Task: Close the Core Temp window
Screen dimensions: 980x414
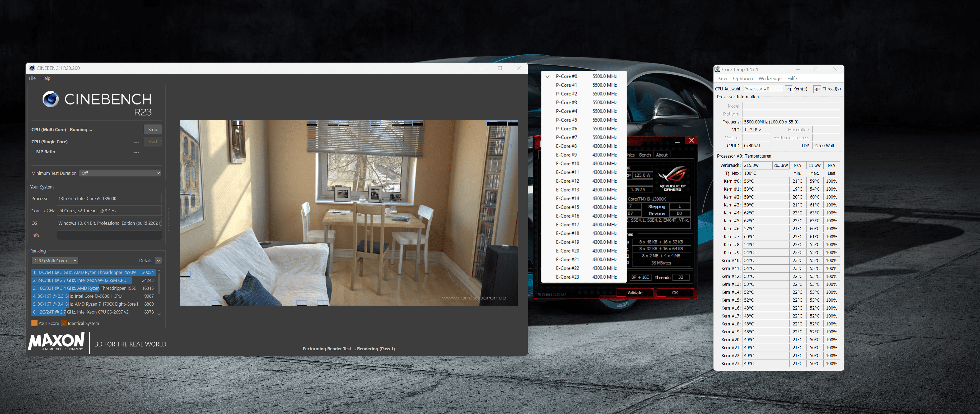Action: point(835,69)
